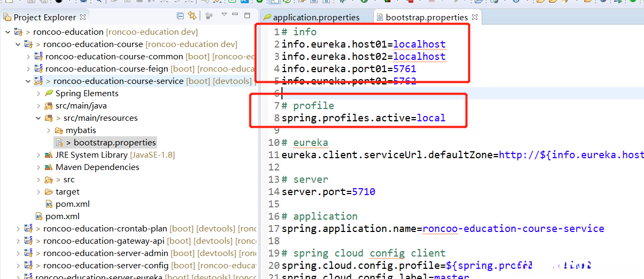This screenshot has width=644, height=279.
Task: Click the target folder icon
Action: coord(49,192)
